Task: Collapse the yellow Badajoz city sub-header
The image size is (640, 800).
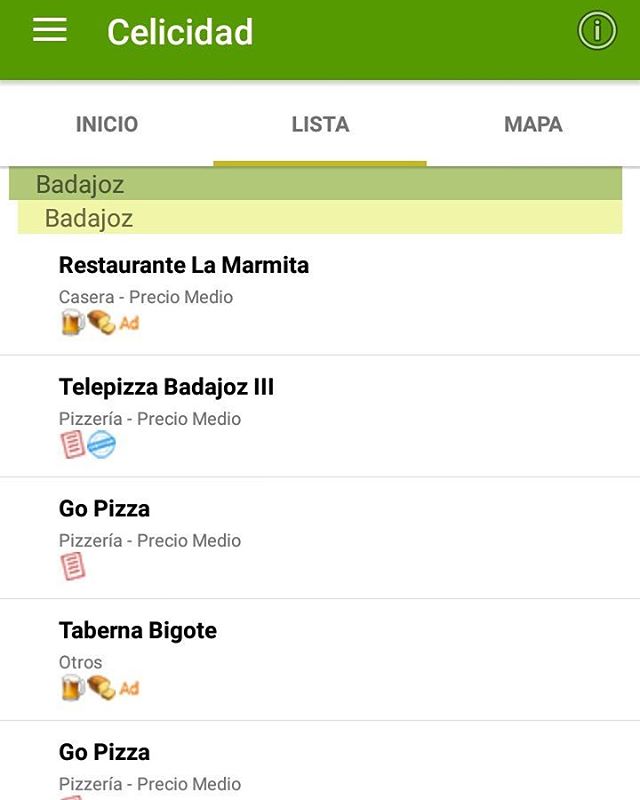Action: pos(320,218)
